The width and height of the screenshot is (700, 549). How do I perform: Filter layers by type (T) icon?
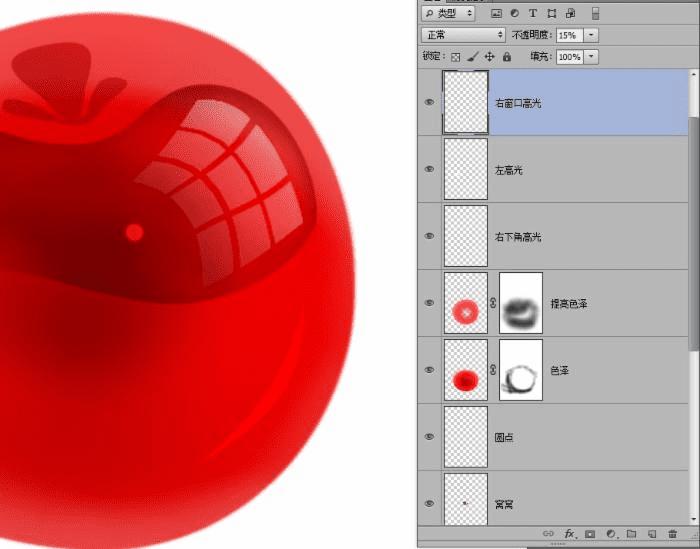(x=533, y=13)
